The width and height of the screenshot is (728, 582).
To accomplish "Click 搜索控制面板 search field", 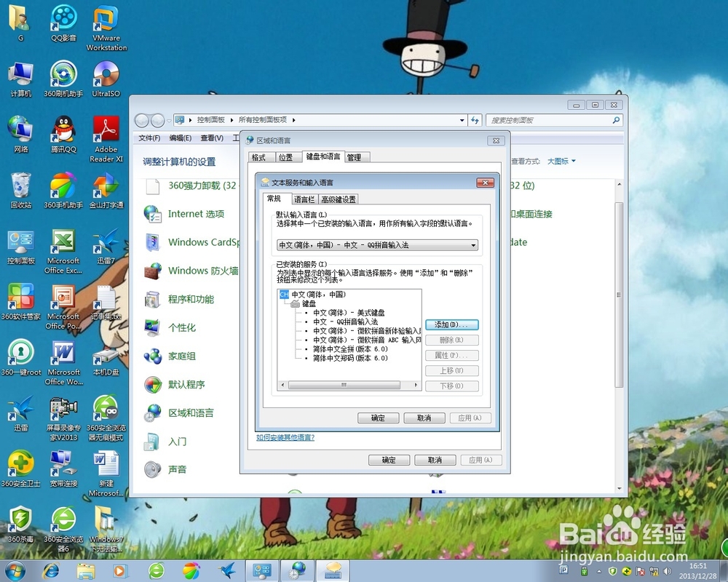I will pyautogui.click(x=554, y=120).
